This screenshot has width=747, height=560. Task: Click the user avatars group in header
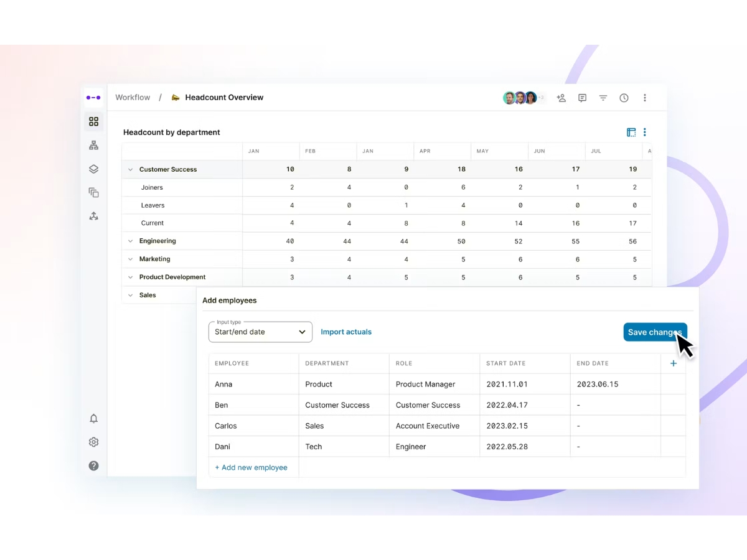coord(524,98)
